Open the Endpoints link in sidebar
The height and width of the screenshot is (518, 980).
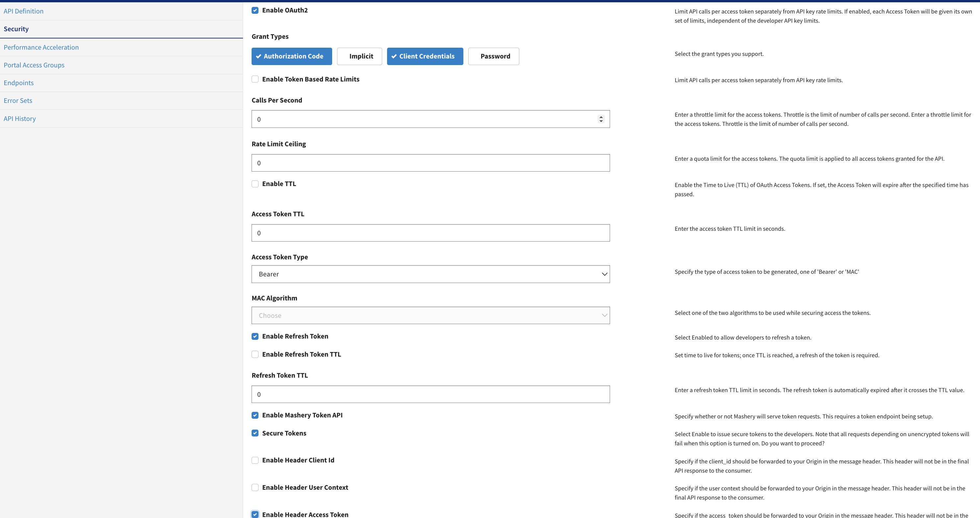tap(19, 83)
